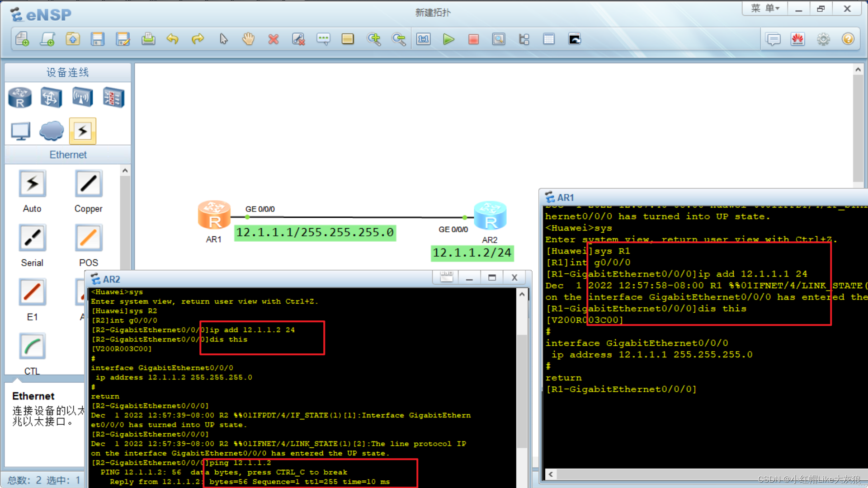Focus the AR1 terminal window title bar

[x=566, y=197]
